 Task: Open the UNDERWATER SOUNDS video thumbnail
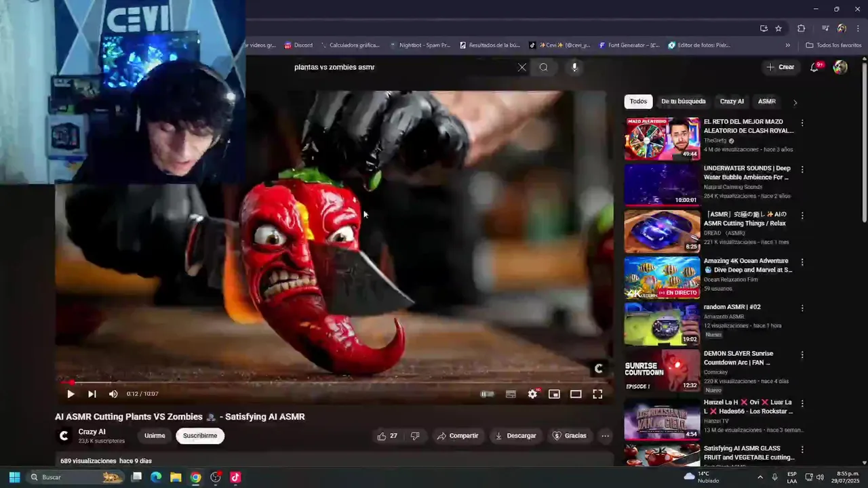pos(662,185)
